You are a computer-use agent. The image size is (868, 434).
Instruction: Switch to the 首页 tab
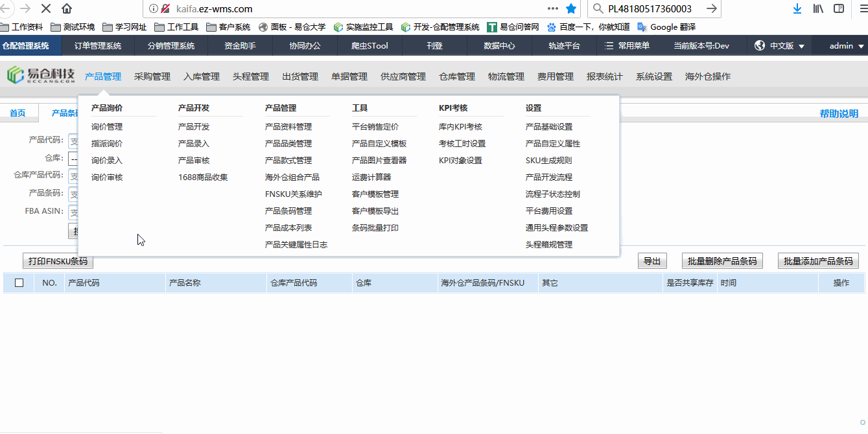click(x=18, y=112)
